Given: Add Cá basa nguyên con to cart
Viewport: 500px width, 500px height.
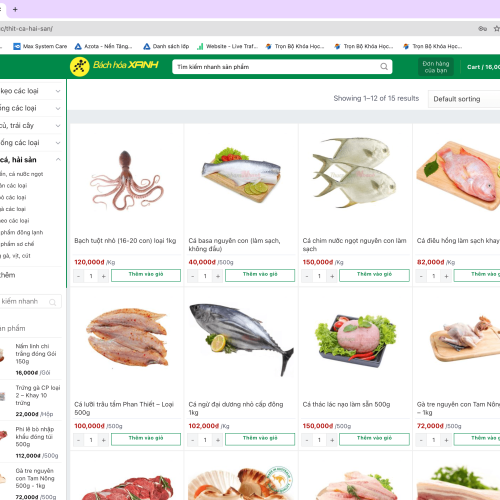Looking at the screenshot, I should point(260,275).
